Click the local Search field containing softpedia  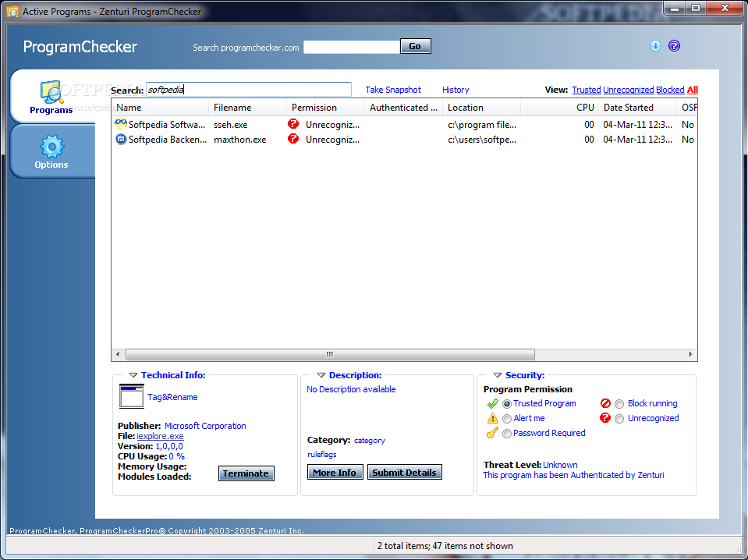pyautogui.click(x=249, y=90)
